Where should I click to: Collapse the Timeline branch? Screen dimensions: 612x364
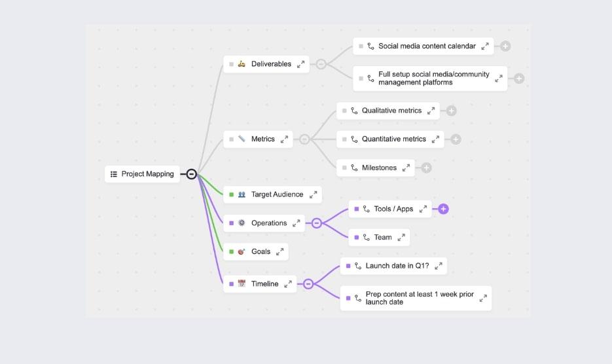[308, 284]
